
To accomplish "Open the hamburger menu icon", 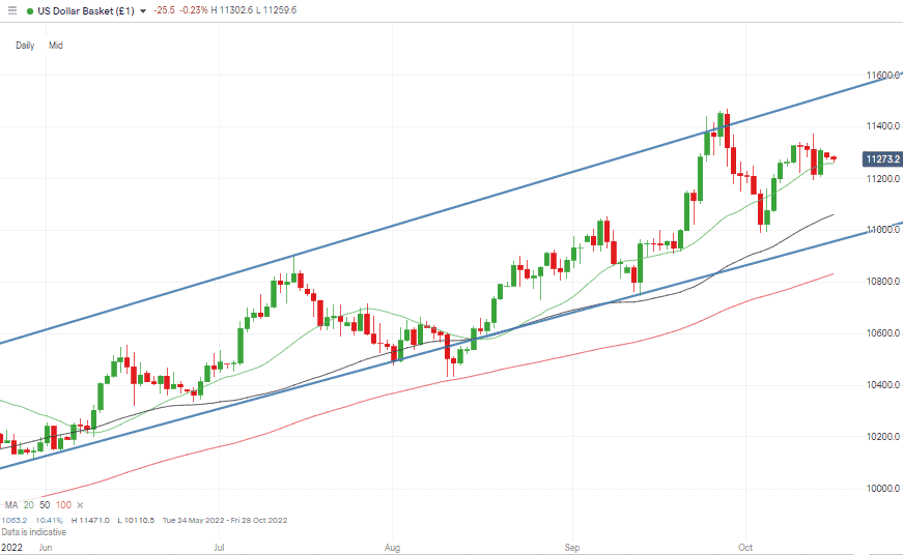I will (12, 10).
